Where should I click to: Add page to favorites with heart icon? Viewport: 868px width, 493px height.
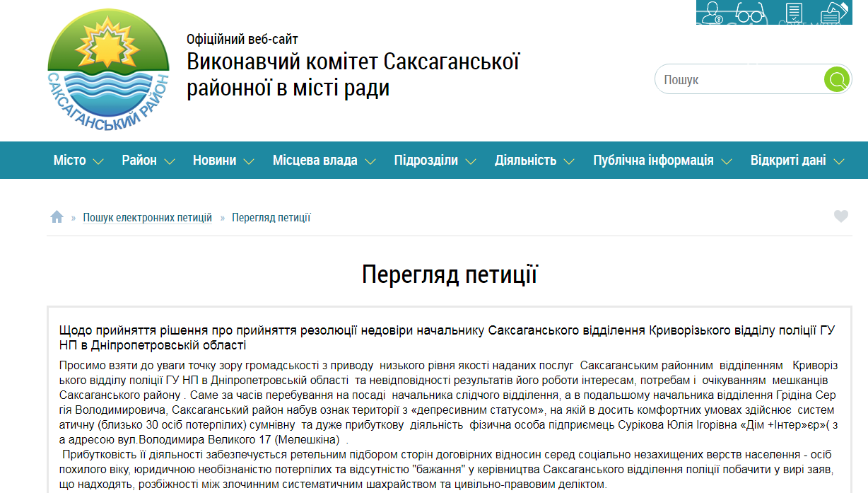[x=840, y=216]
